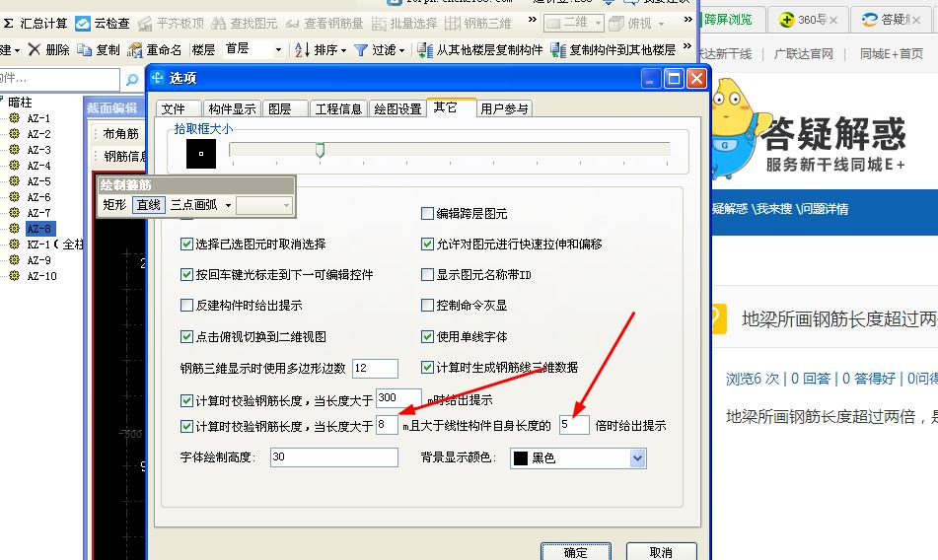Click the 复制 copy icon
The height and width of the screenshot is (560, 938).
click(x=85, y=50)
